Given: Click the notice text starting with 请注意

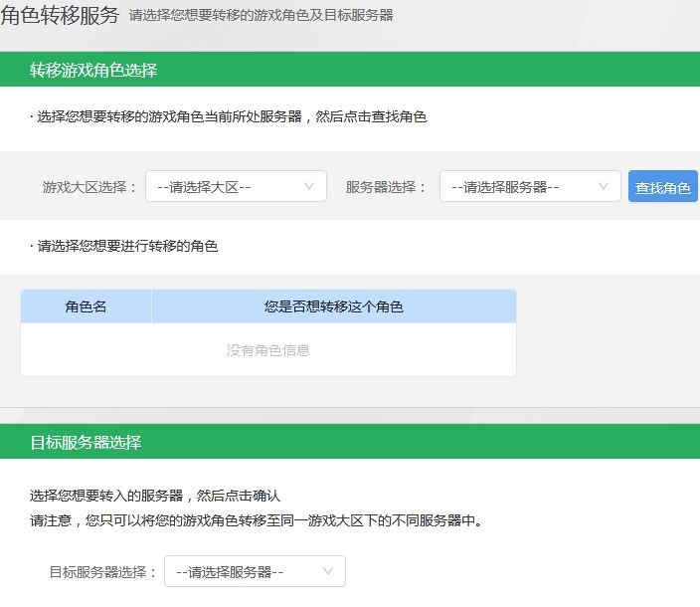Looking at the screenshot, I should coord(257,520).
